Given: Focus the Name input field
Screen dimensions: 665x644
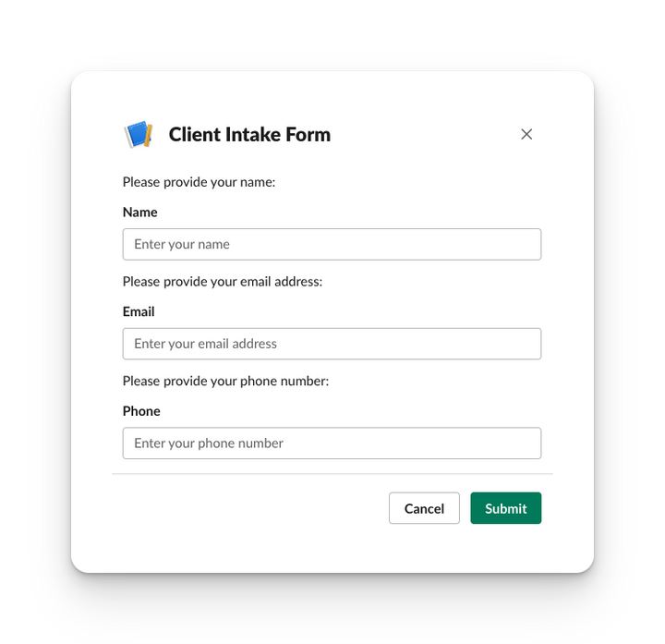Looking at the screenshot, I should coord(332,244).
